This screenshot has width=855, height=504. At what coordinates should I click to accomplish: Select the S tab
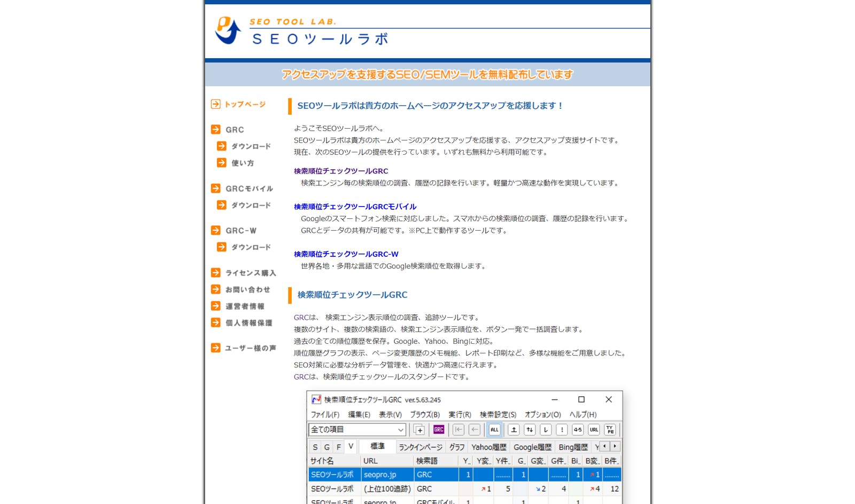click(315, 447)
